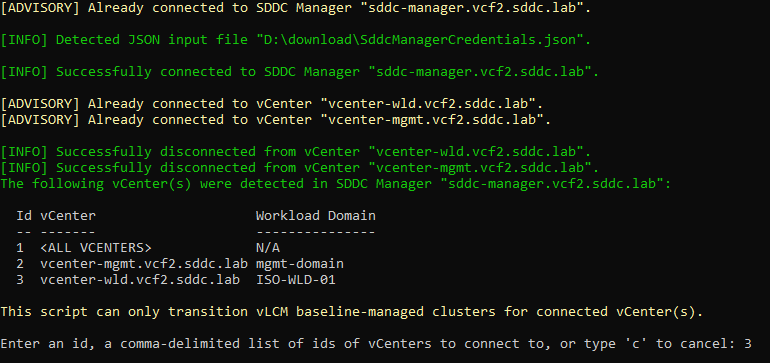This screenshot has width=770, height=363.
Task: Select the <ALL VCENTERS> table row
Action: (148, 248)
